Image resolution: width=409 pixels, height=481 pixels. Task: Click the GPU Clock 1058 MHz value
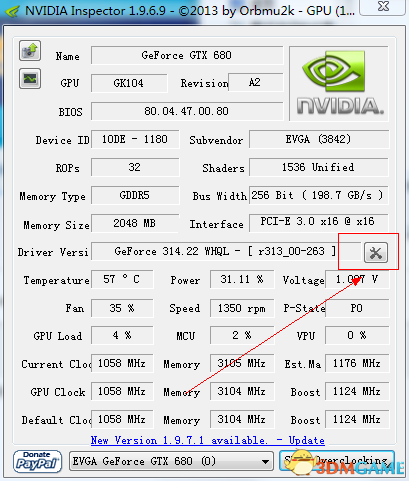pyautogui.click(x=122, y=391)
